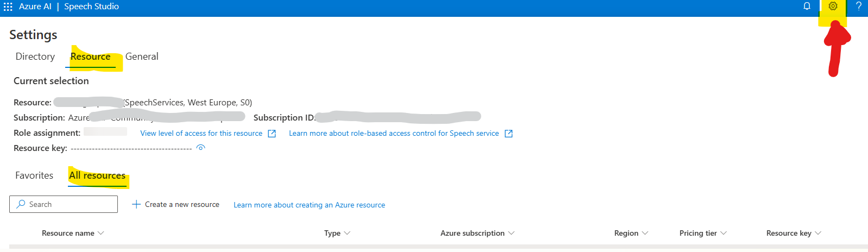Click external link icon after role-based access link

[508, 134]
